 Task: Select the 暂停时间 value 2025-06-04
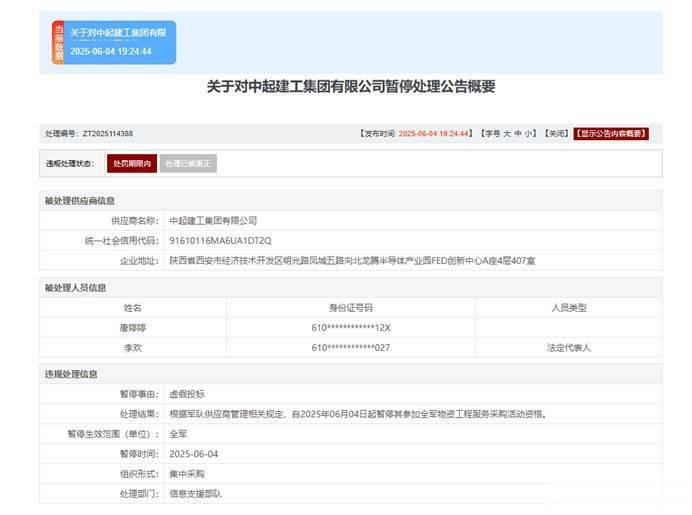[x=194, y=454]
